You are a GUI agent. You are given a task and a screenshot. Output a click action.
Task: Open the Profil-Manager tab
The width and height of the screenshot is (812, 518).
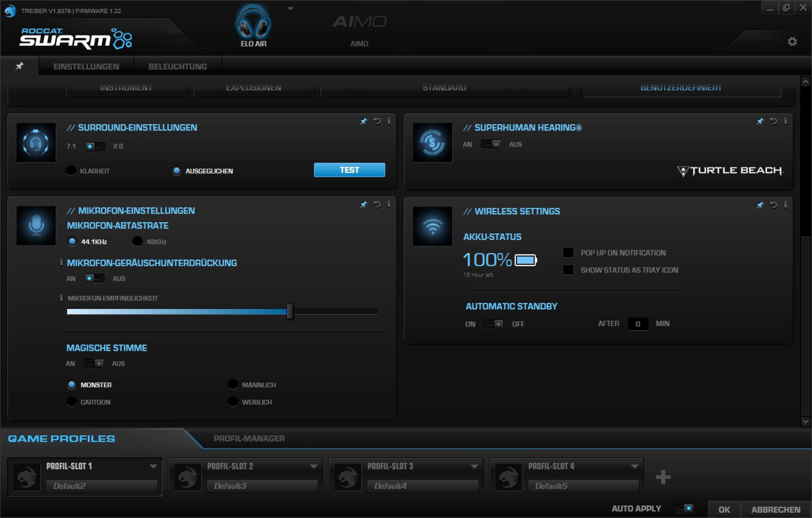(x=249, y=438)
